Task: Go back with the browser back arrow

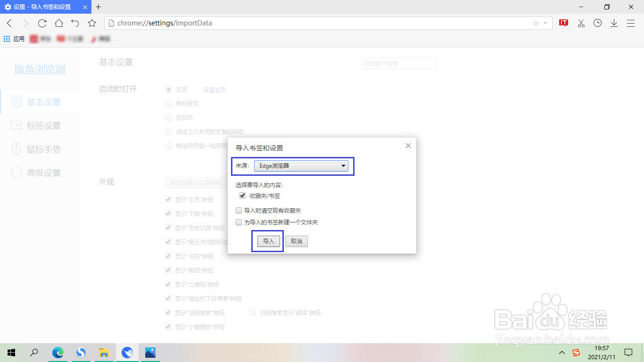Action: [9, 23]
